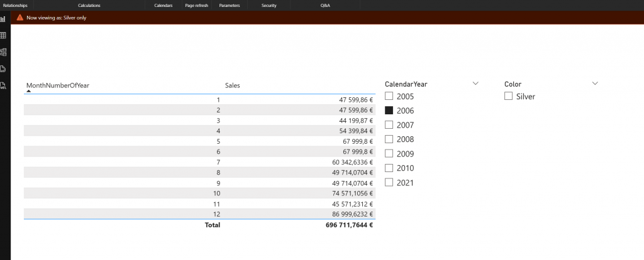The height and width of the screenshot is (260, 644).
Task: Click the warning triangle icon in banner
Action: click(20, 18)
